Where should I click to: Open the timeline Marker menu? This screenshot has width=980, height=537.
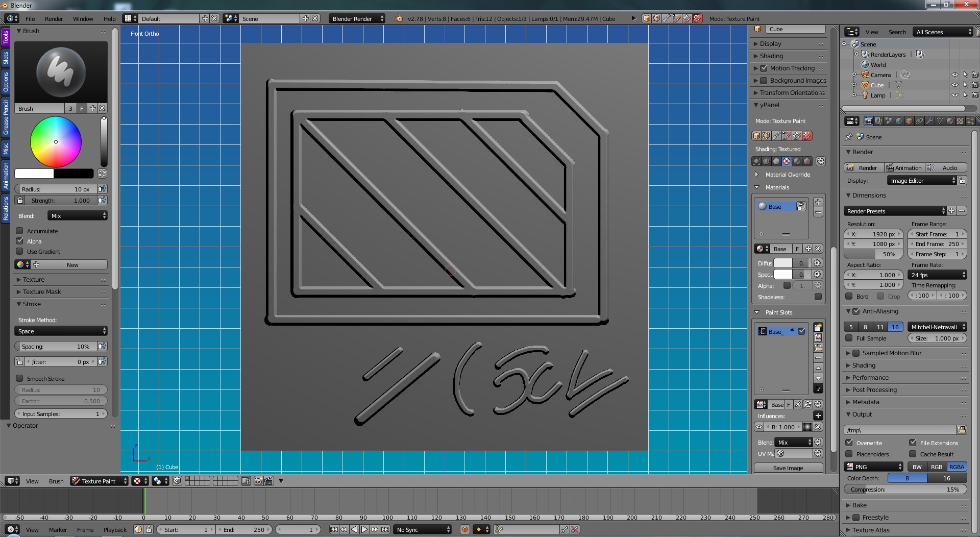coord(58,529)
